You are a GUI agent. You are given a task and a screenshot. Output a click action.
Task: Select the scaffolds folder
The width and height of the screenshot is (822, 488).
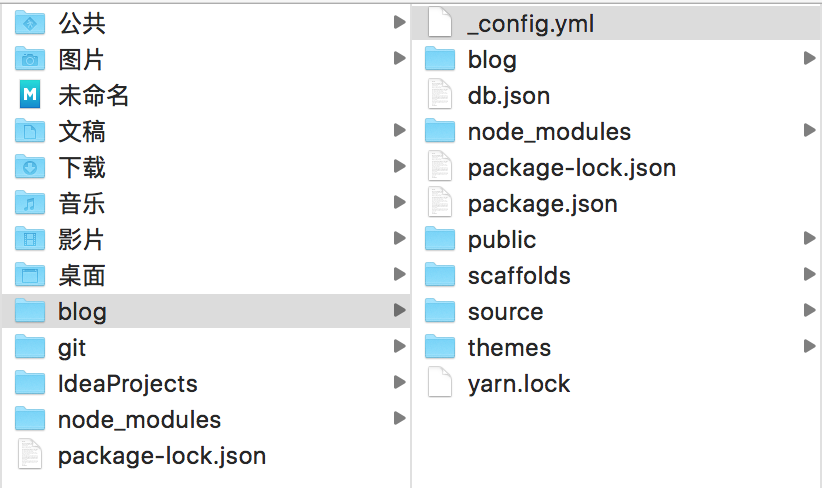click(518, 275)
